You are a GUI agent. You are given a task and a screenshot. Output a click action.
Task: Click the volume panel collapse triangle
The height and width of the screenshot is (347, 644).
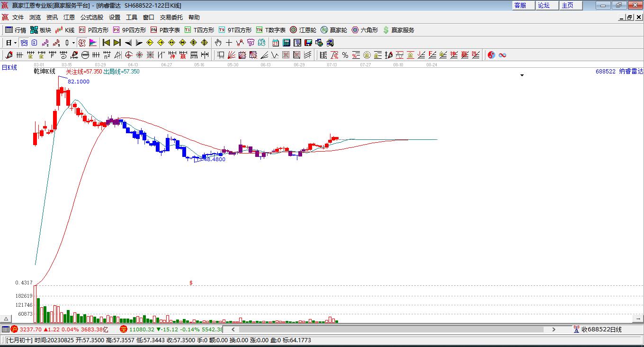(7, 319)
